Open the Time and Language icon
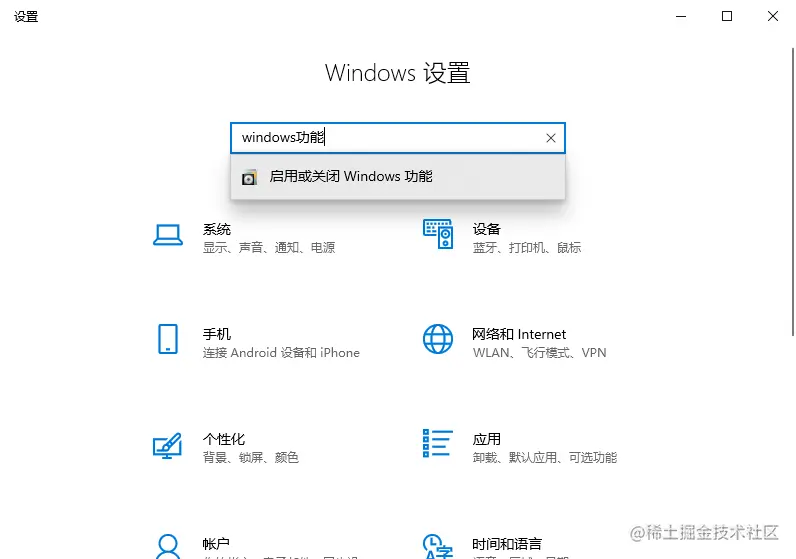 coord(438,546)
